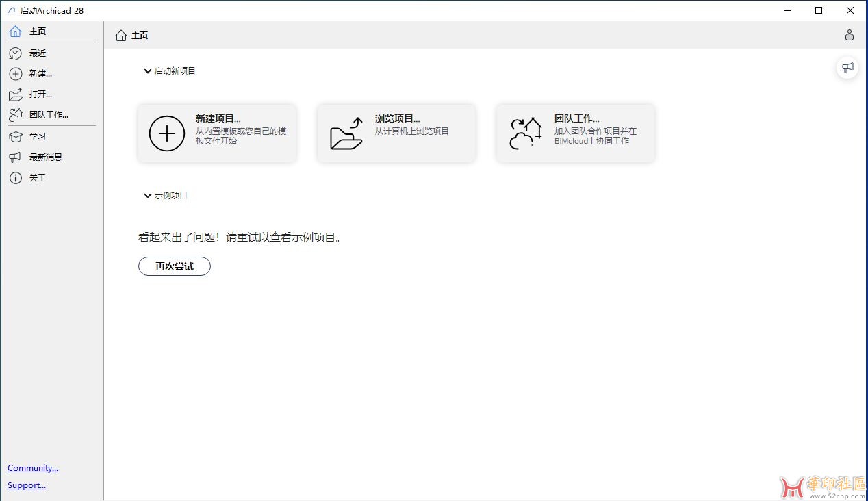868x501 pixels.
Task: Click the 主页 header breadcrumb text
Action: (140, 36)
